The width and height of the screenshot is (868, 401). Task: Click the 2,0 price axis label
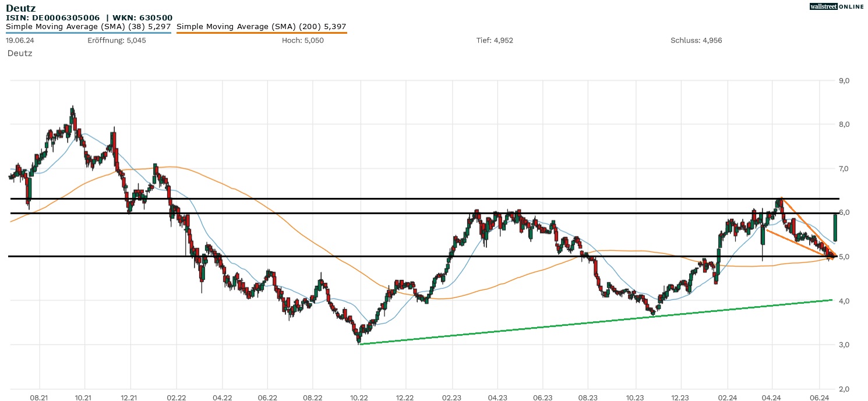pos(855,389)
